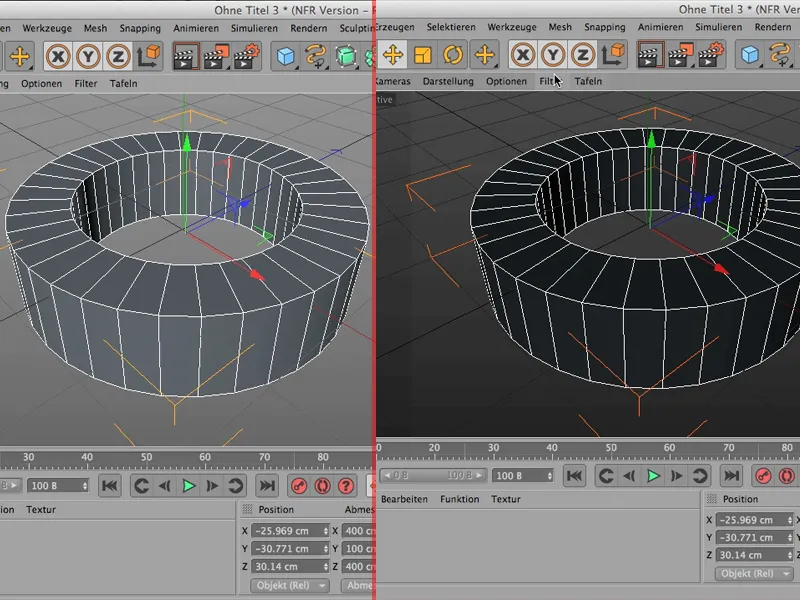Toggle X axis lock in right window
The width and height of the screenshot is (800, 600).
pos(523,55)
